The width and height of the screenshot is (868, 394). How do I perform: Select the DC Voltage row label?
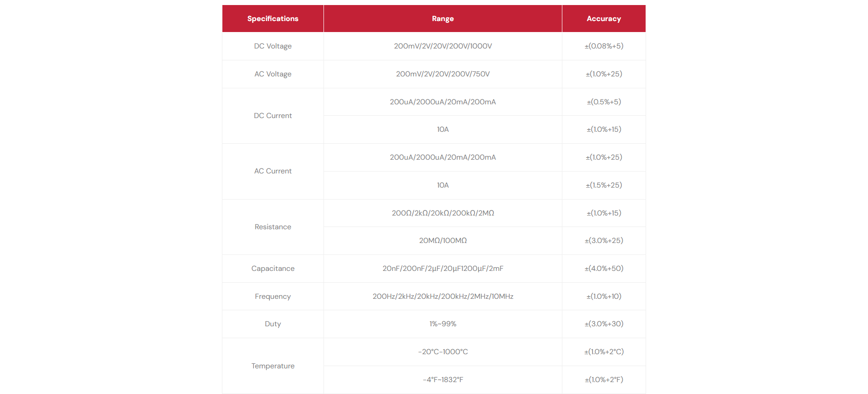pyautogui.click(x=273, y=46)
